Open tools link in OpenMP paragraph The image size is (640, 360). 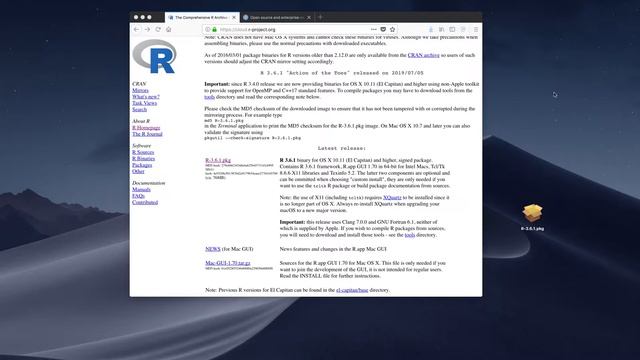point(209,97)
